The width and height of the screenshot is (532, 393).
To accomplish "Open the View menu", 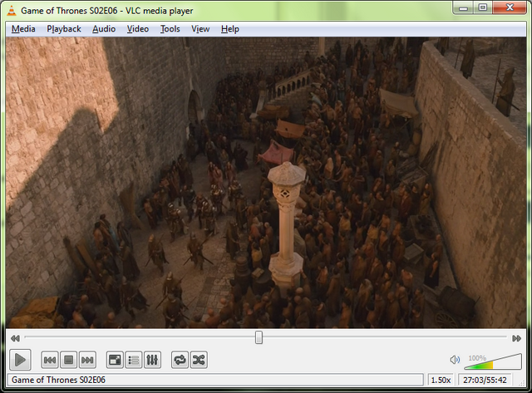I will click(200, 29).
